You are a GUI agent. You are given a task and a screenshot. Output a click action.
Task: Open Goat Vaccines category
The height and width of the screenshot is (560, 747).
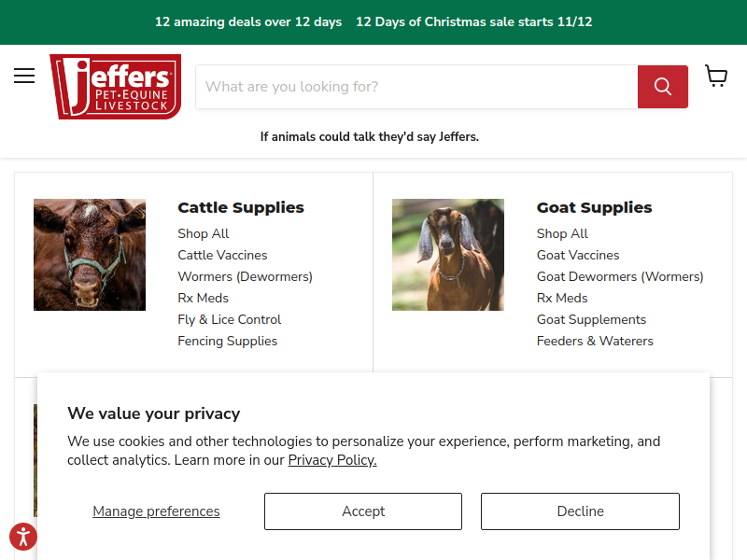pyautogui.click(x=578, y=255)
